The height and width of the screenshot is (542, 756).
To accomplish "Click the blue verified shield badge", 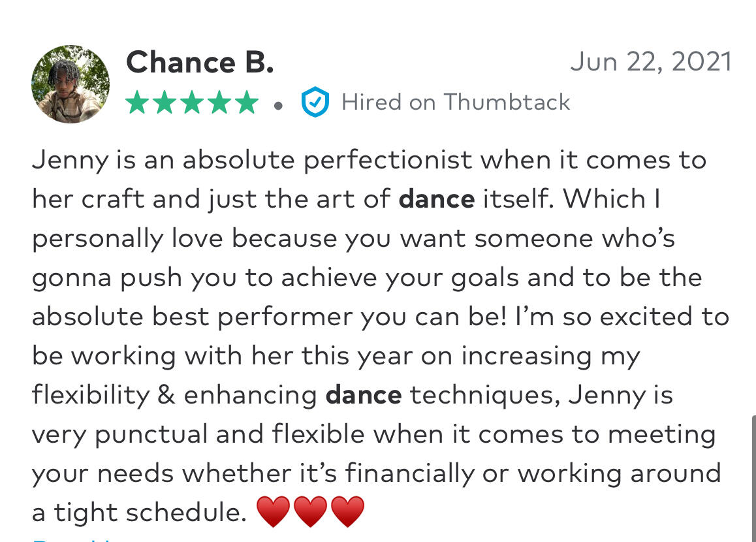I will (315, 103).
